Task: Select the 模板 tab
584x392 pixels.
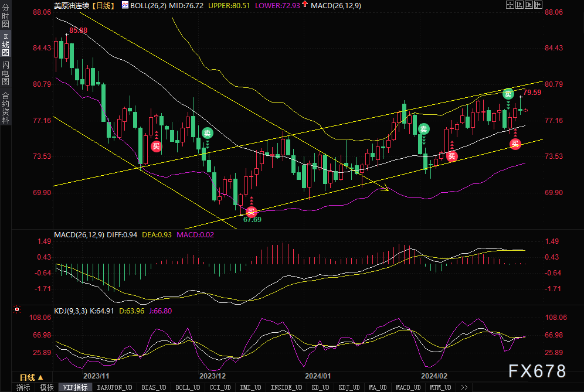Action: point(46,387)
